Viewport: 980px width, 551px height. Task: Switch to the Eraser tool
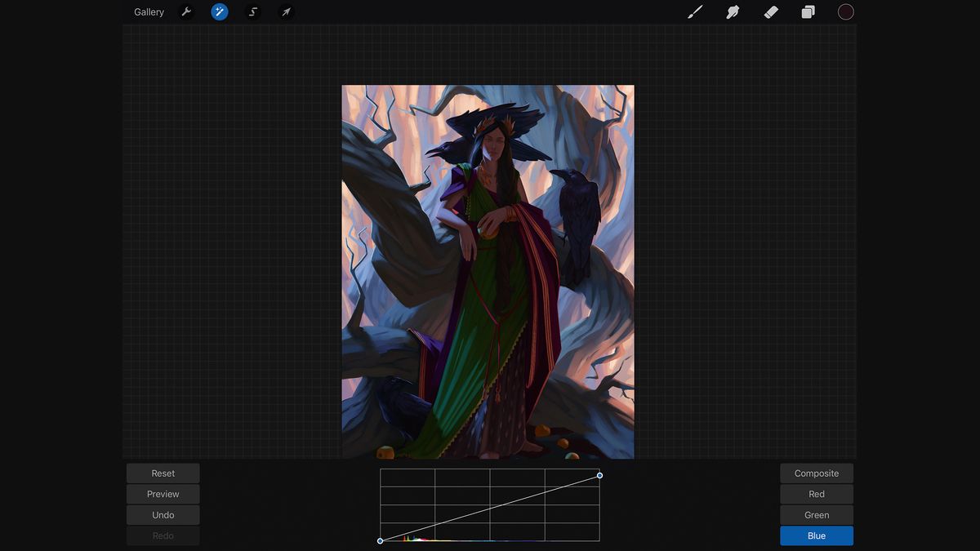(x=770, y=11)
